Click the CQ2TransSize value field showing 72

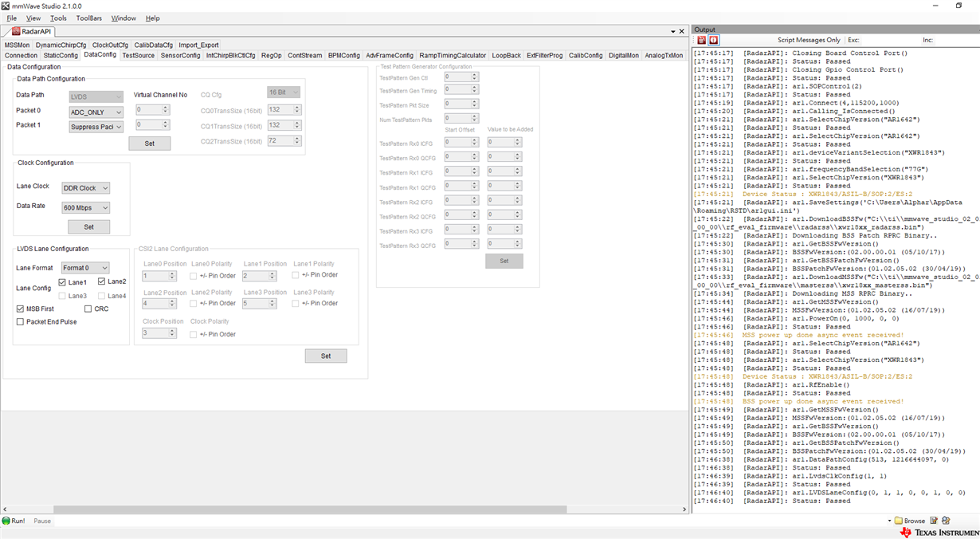(x=284, y=140)
